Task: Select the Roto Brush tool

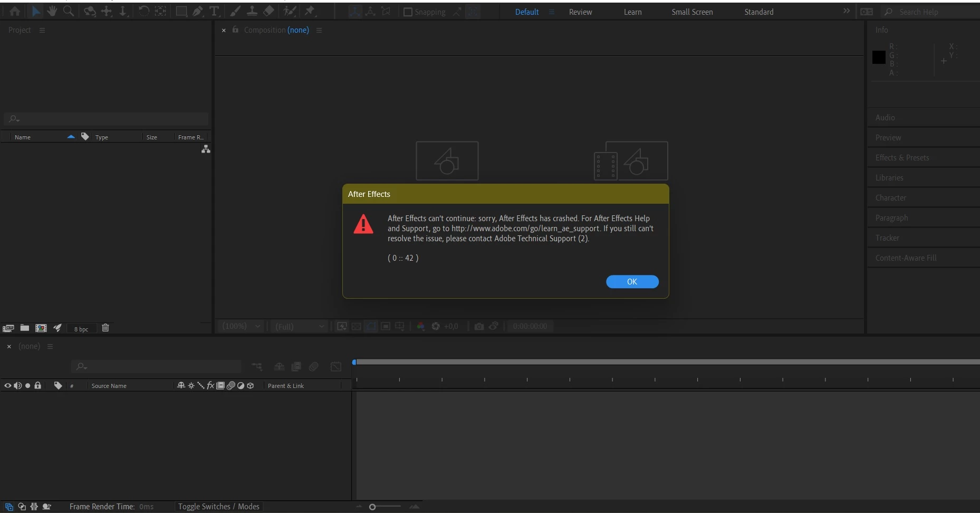Action: point(290,11)
